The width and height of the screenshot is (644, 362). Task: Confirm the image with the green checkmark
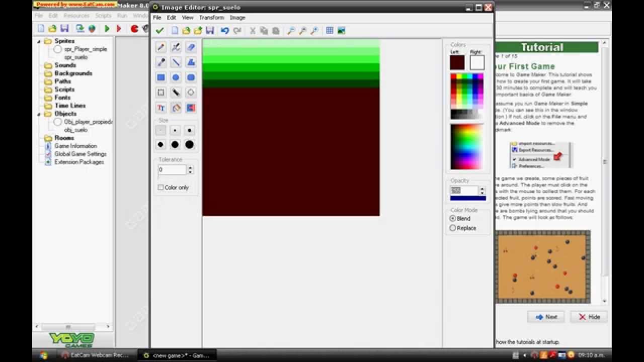click(x=159, y=31)
